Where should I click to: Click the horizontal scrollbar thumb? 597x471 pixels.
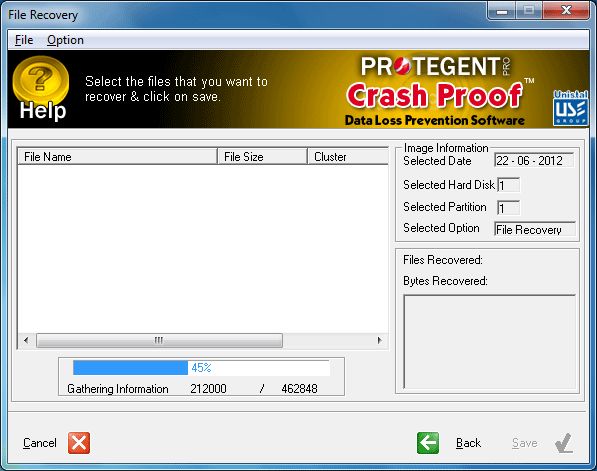159,340
